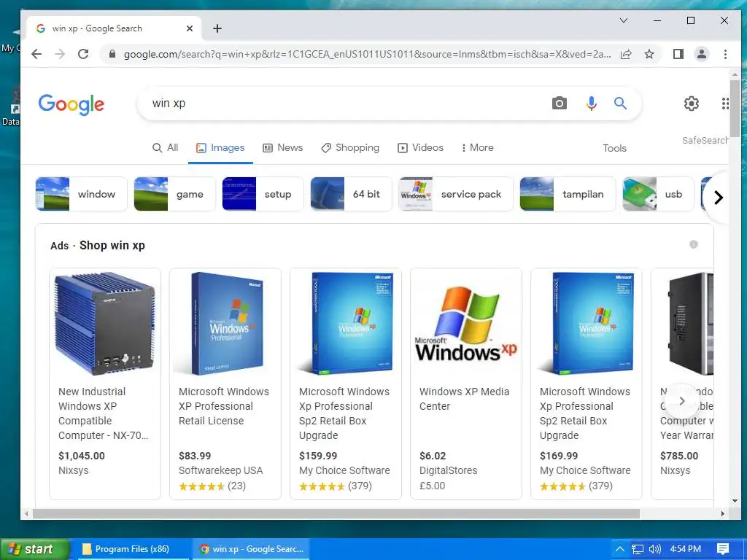Show hidden system tray icons

click(619, 549)
